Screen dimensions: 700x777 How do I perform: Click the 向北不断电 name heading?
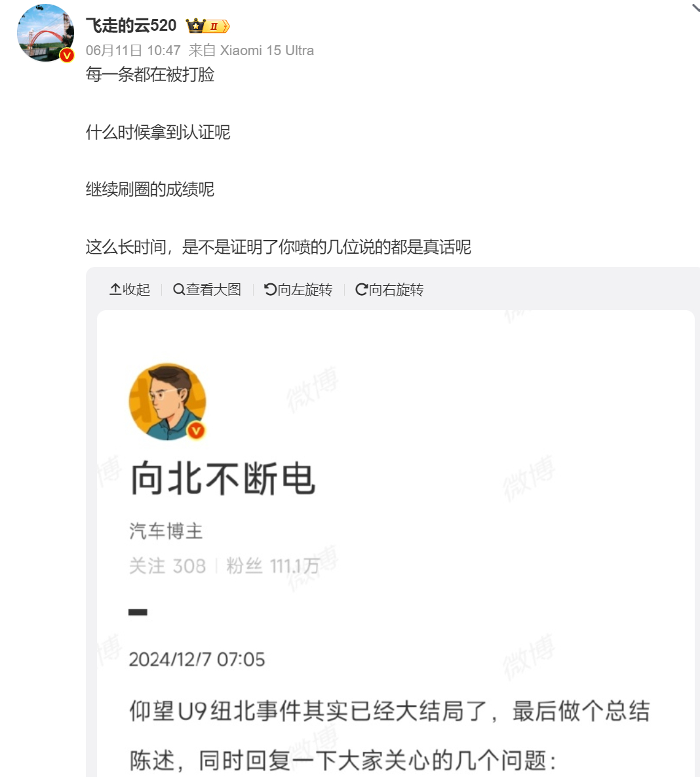[x=223, y=479]
